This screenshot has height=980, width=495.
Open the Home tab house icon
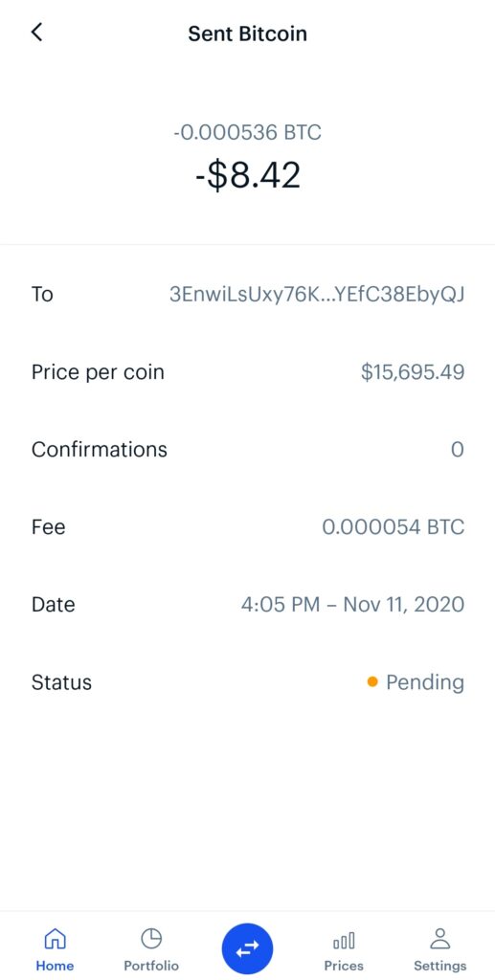tap(55, 938)
